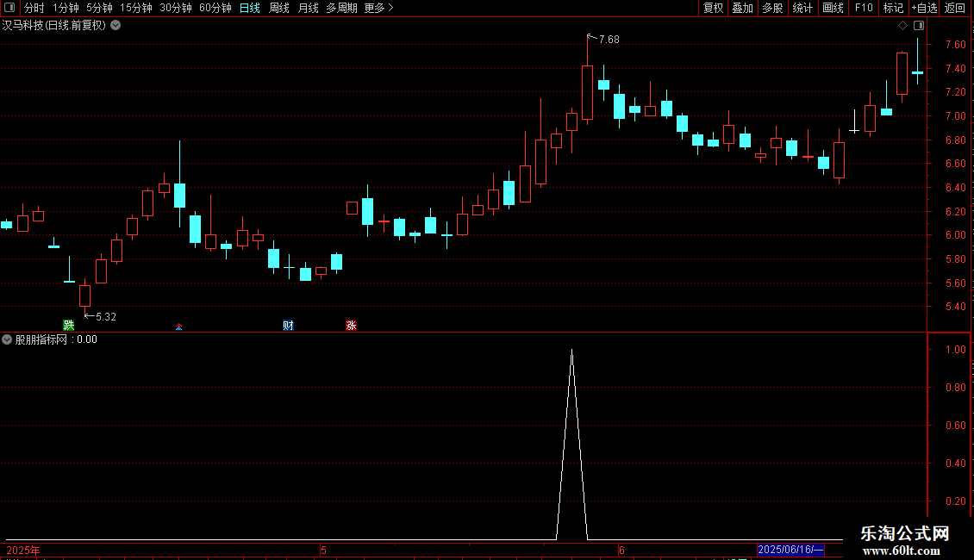Add stock via +自选
974x560 pixels.
(924, 8)
